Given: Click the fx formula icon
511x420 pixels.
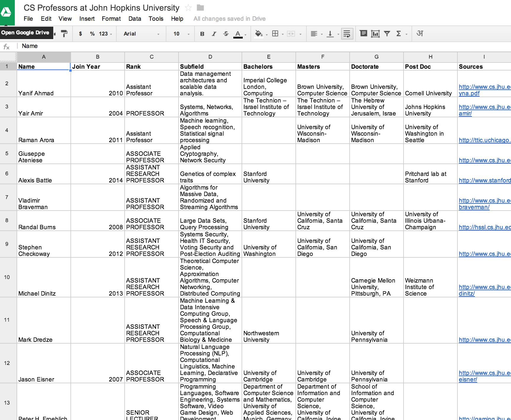Looking at the screenshot, I should point(6,47).
